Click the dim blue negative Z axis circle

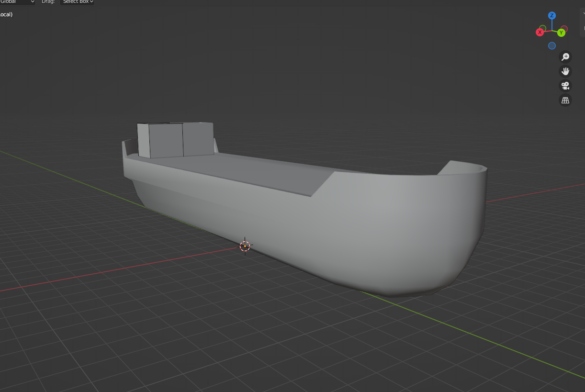coord(552,45)
